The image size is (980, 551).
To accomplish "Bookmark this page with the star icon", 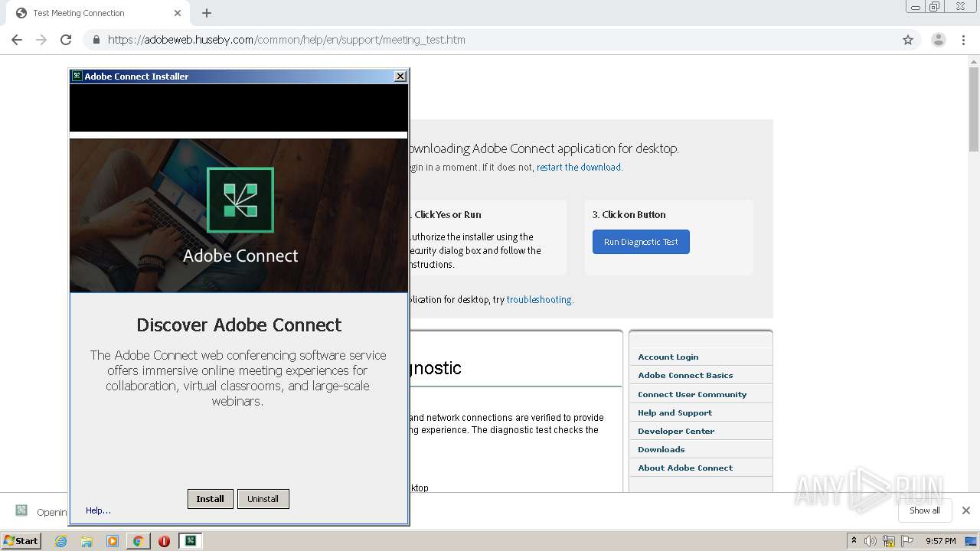I will click(908, 40).
